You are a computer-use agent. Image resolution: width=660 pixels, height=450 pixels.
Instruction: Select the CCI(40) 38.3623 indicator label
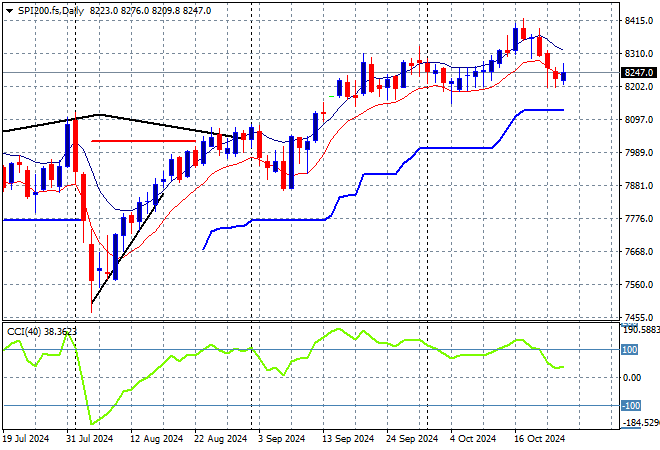[x=42, y=332]
